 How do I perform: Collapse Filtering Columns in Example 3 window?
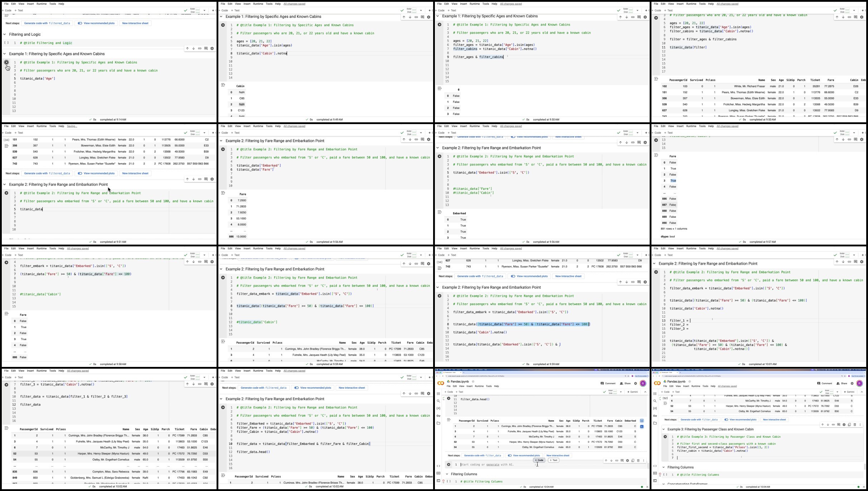664,467
